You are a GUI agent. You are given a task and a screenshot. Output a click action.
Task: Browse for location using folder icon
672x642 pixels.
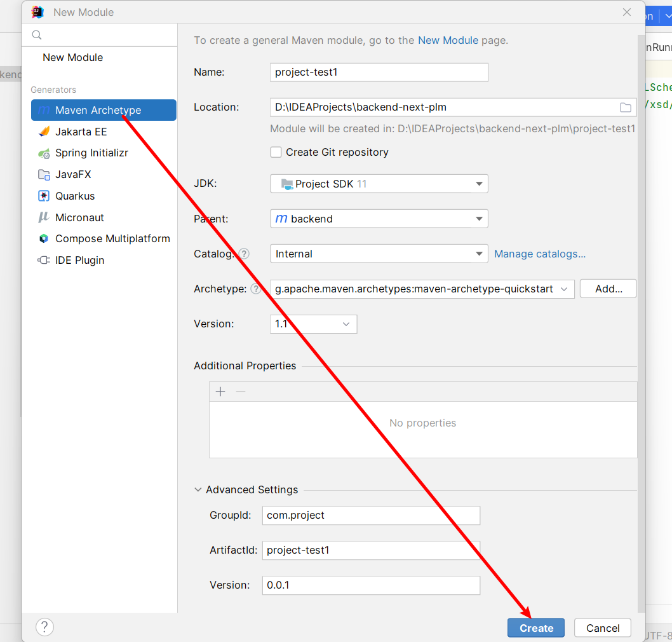[x=626, y=107]
